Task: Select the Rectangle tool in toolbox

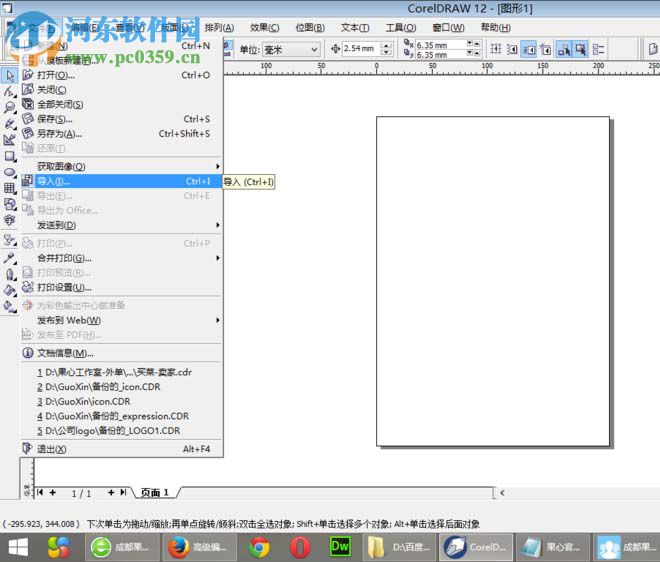Action: [x=10, y=156]
